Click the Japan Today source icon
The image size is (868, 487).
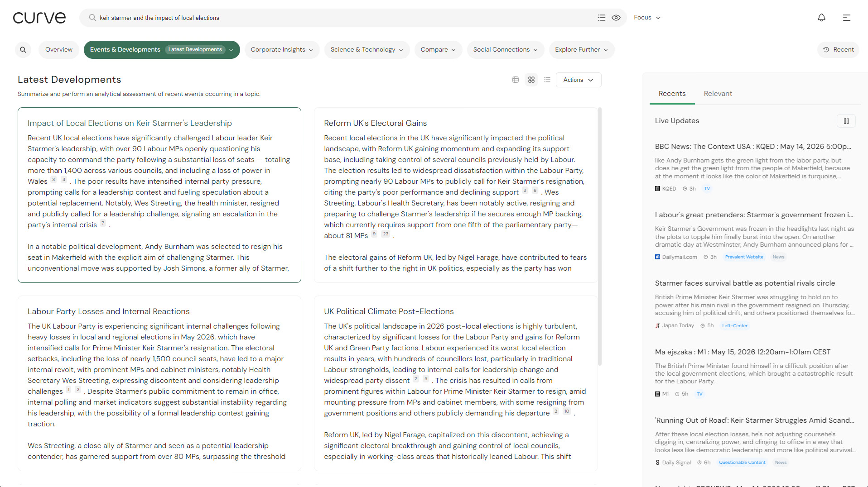coord(658,325)
